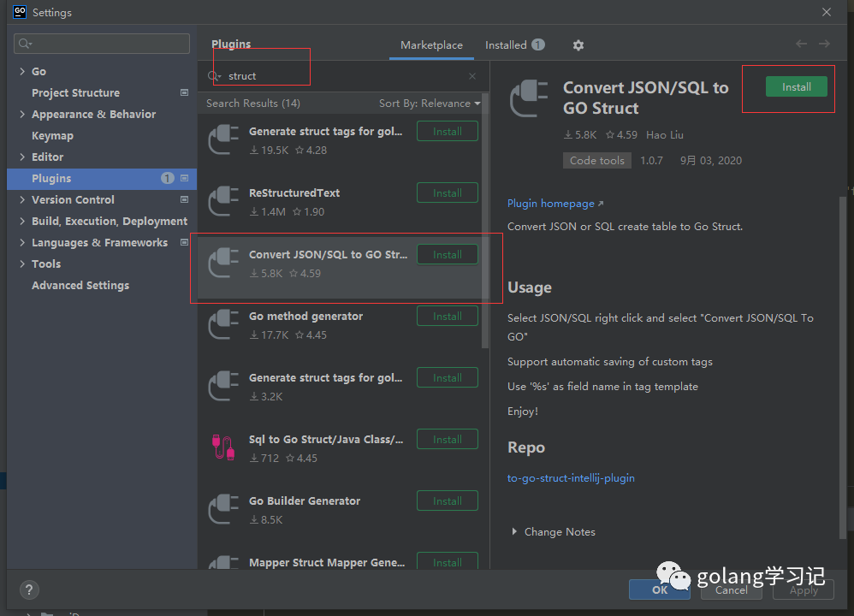
Task: Click the green Install button in details
Action: (x=797, y=86)
